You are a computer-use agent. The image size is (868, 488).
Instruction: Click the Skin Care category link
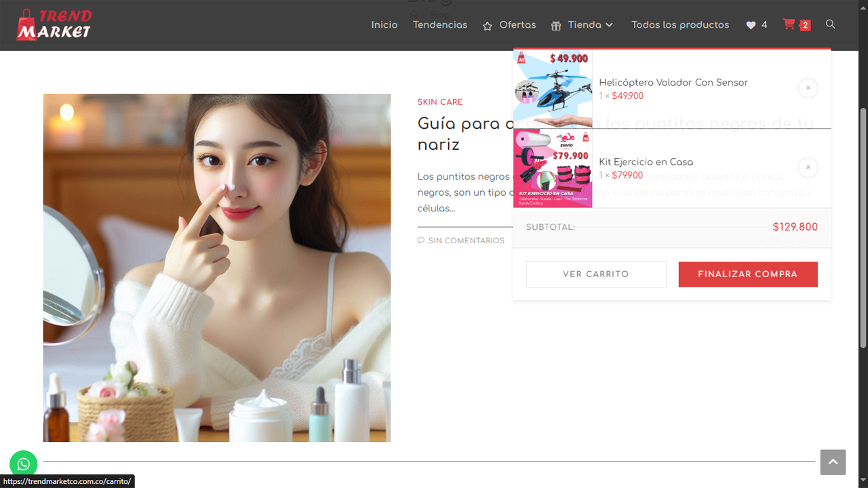coord(439,102)
